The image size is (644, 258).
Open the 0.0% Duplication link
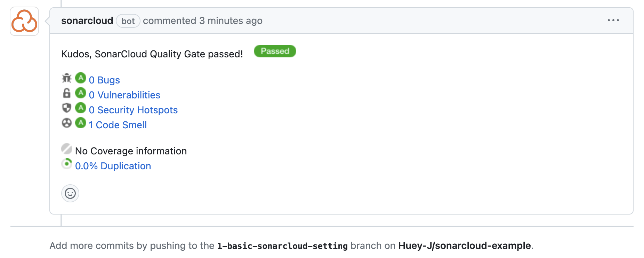pos(113,166)
